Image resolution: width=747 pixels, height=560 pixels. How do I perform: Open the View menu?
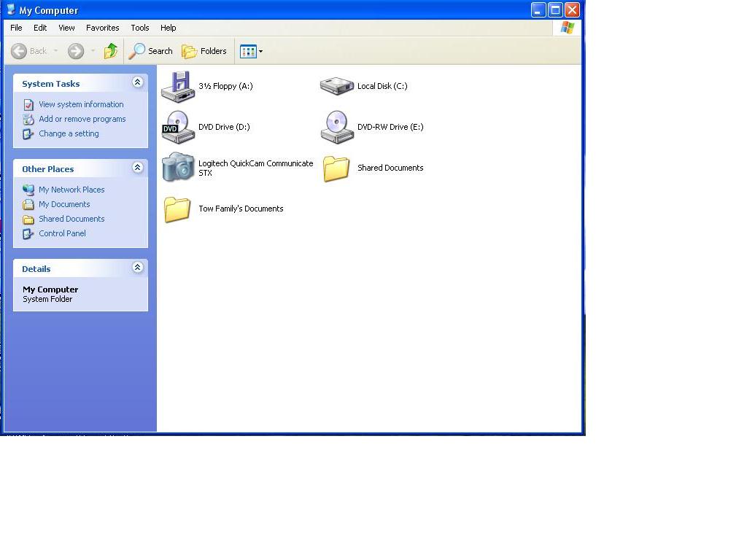pyautogui.click(x=66, y=28)
